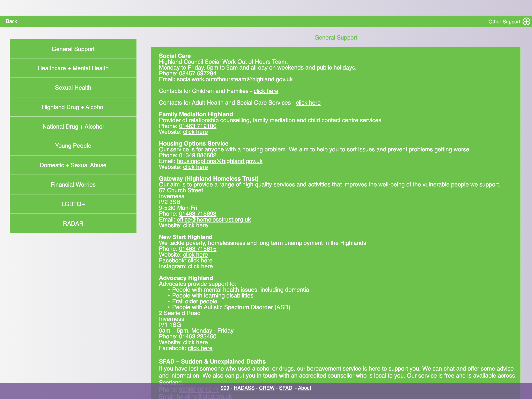
Task: Click the Gateway (Highland Homeless Trust) heading
Action: (x=209, y=179)
